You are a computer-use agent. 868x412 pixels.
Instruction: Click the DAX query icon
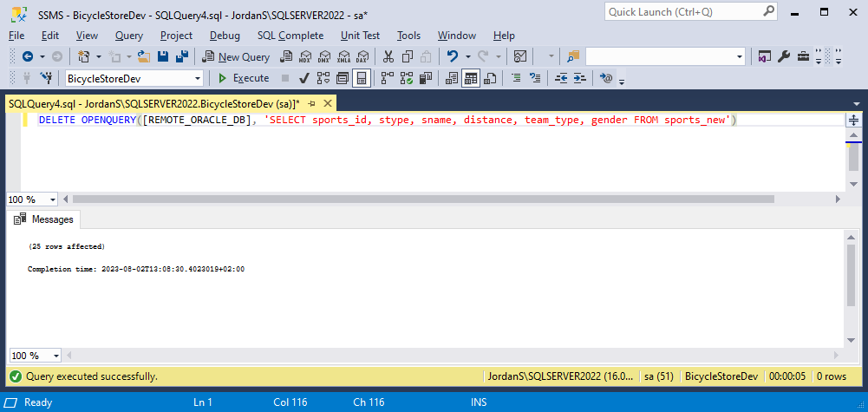(362, 56)
